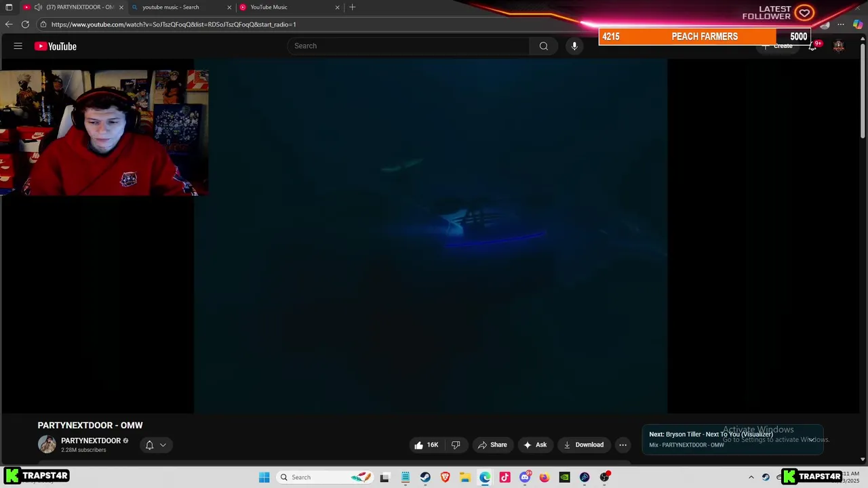
Task: Start voice search with the microphone
Action: (574, 46)
